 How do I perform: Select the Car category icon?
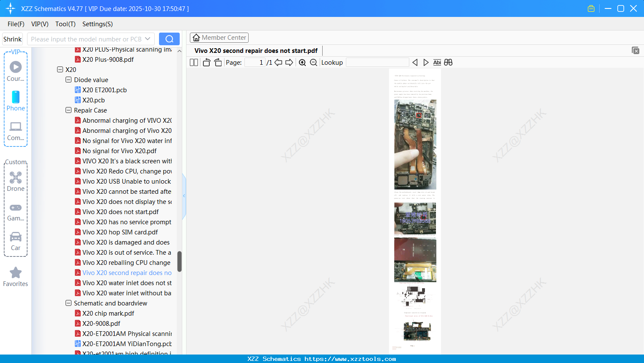coord(16,241)
